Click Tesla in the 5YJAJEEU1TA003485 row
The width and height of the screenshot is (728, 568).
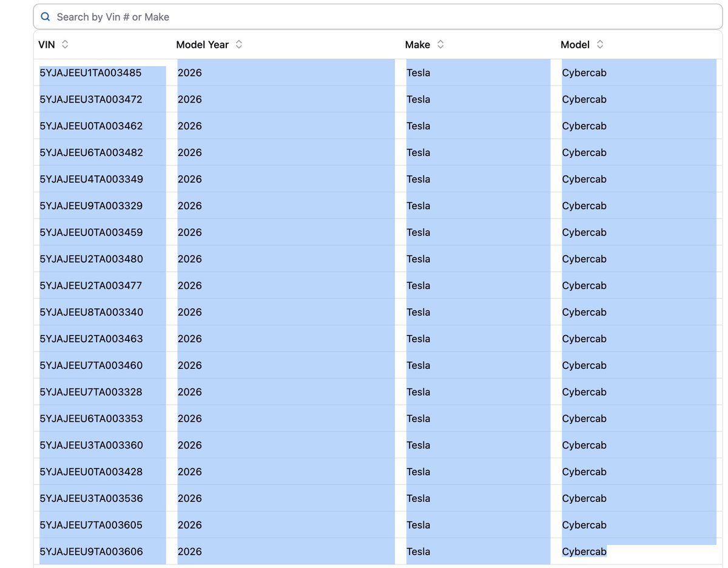click(419, 73)
